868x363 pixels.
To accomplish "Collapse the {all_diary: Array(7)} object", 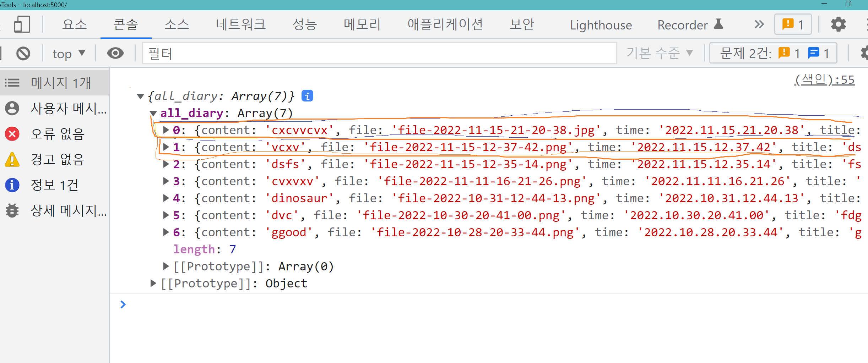I will [141, 96].
